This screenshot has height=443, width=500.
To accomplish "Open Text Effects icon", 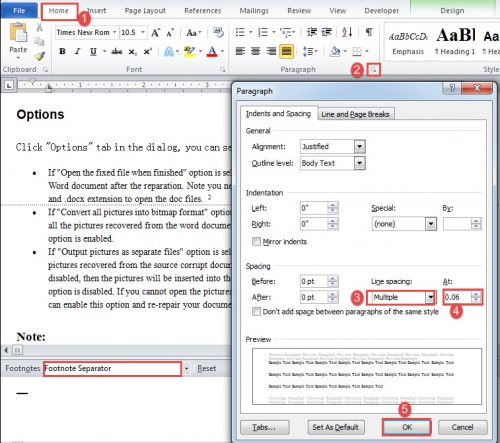I will 169,51.
